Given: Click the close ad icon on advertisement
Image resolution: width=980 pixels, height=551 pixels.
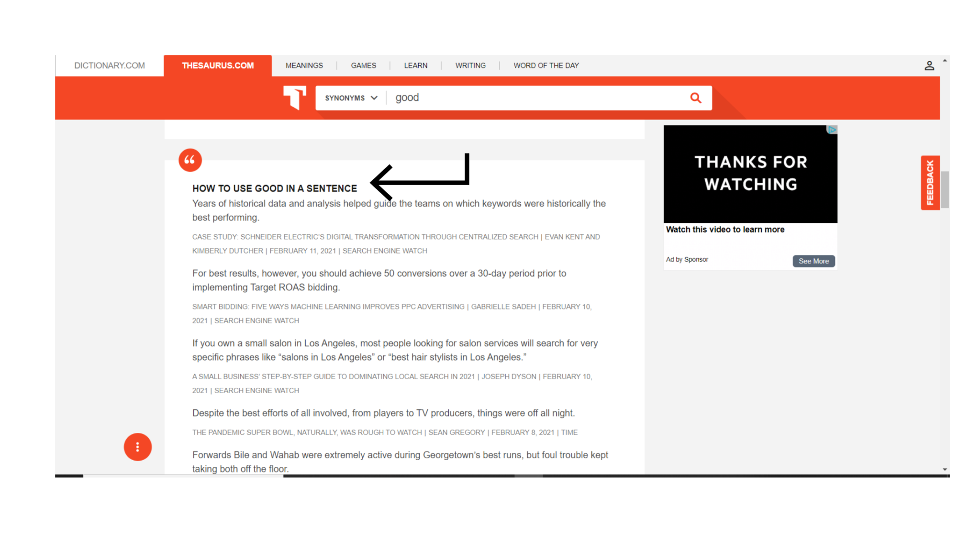Looking at the screenshot, I should 833,129.
